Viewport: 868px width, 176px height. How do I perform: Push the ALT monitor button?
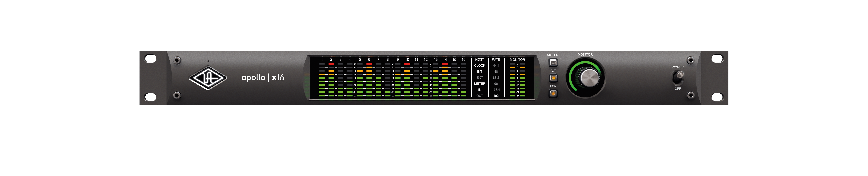(553, 78)
